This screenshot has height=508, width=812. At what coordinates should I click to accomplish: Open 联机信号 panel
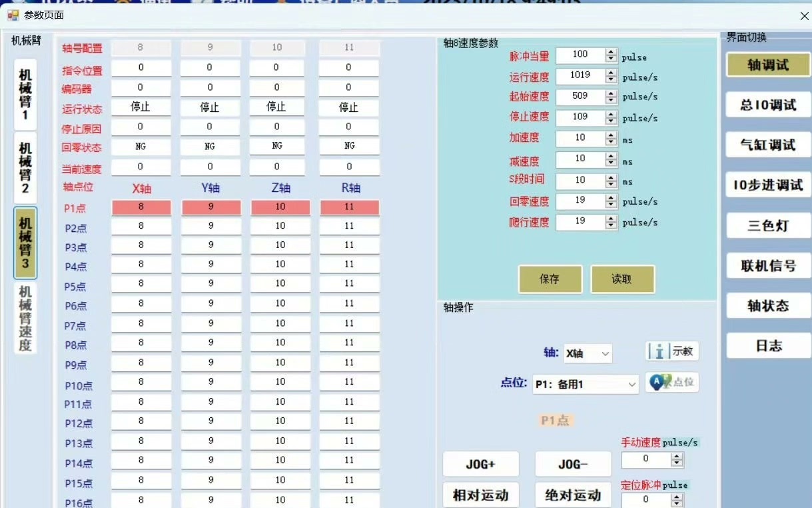tap(768, 265)
